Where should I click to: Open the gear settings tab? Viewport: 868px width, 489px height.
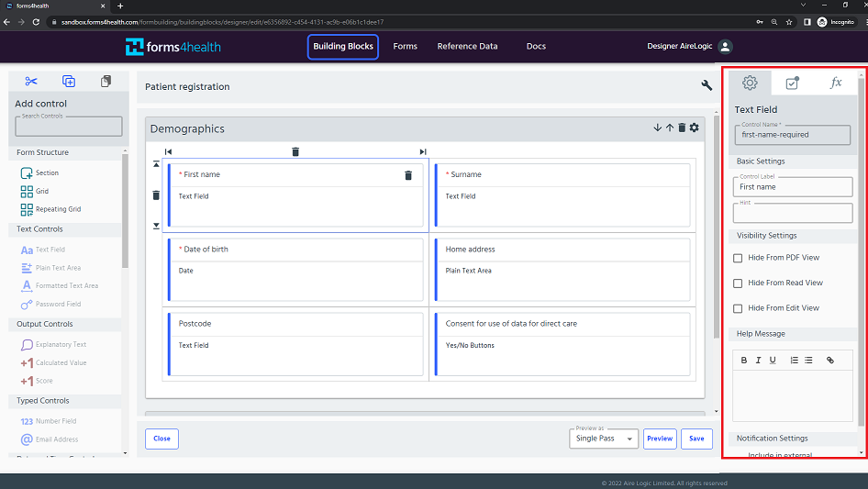tap(750, 83)
